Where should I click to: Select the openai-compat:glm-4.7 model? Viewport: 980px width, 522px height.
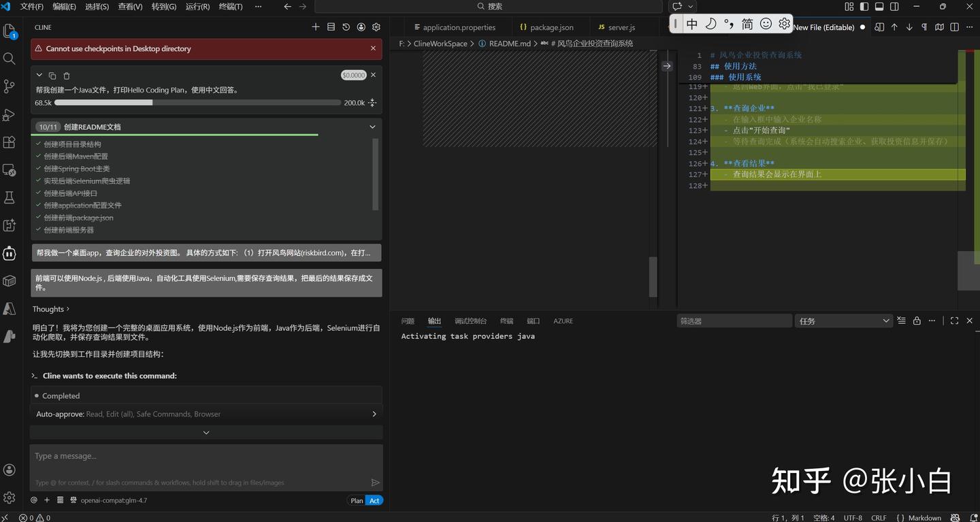pos(113,500)
